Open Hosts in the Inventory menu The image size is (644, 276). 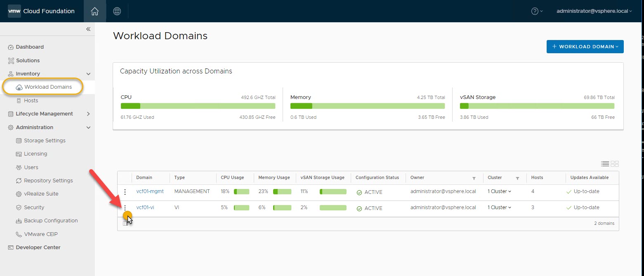click(31, 100)
